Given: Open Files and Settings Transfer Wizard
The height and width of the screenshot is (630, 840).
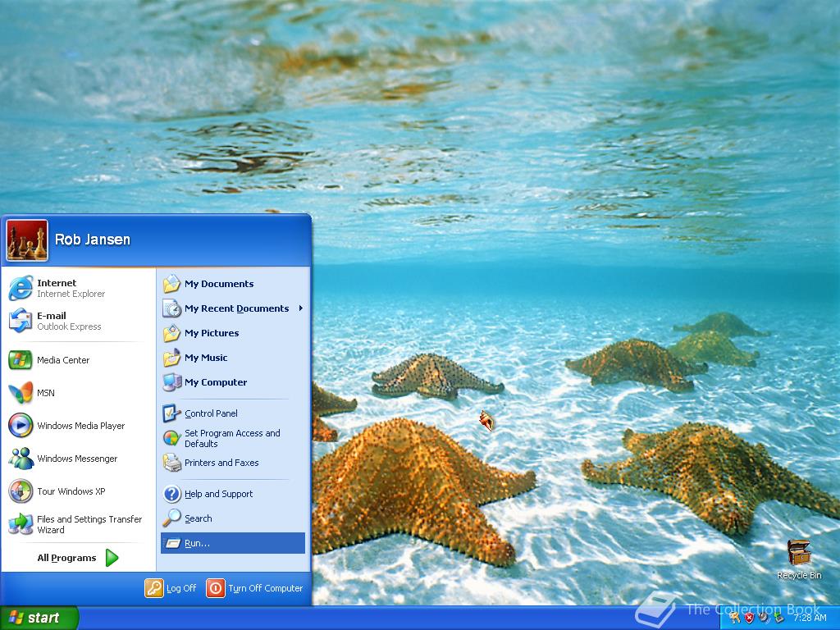Looking at the screenshot, I should [78, 524].
